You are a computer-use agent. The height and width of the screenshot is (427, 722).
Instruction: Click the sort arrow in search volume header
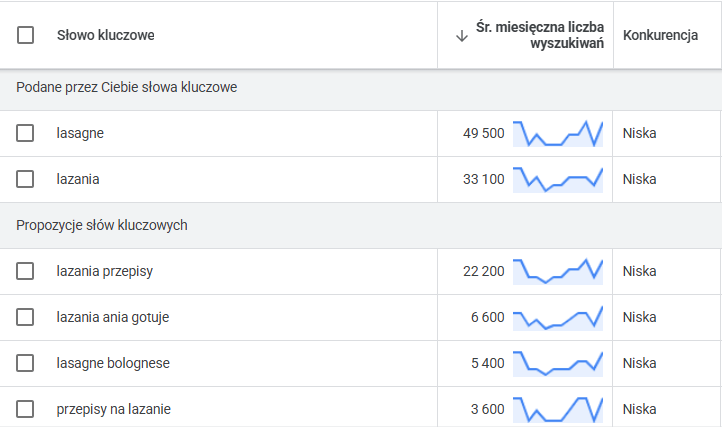pyautogui.click(x=462, y=36)
